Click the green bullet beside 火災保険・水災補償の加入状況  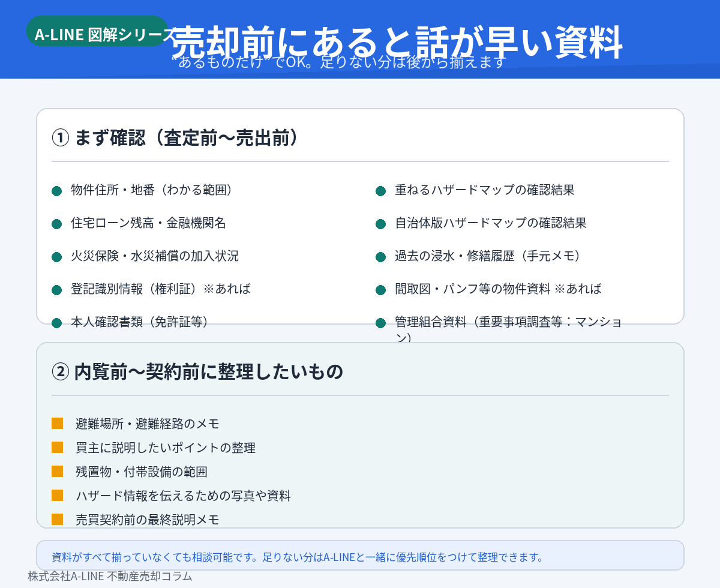click(x=57, y=257)
